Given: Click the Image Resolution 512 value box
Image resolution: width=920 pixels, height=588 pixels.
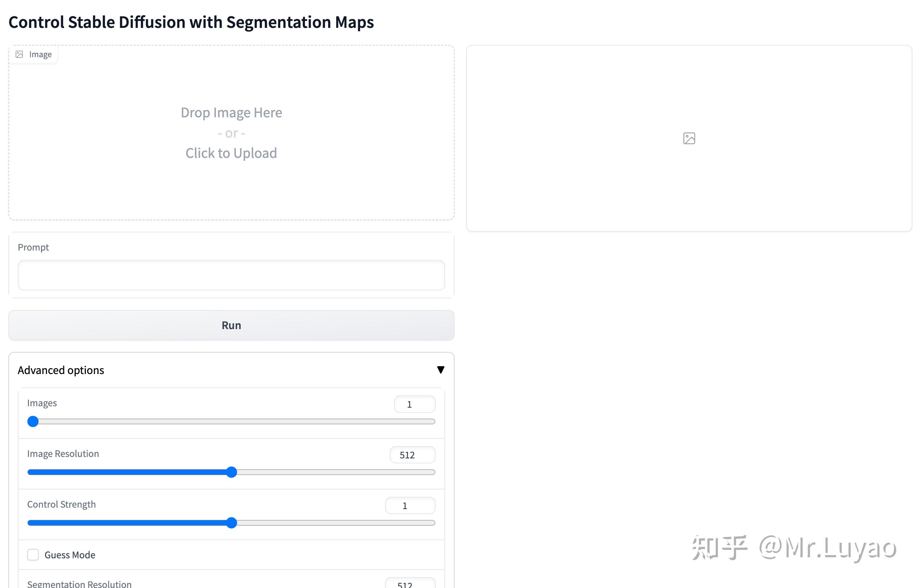Looking at the screenshot, I should tap(412, 455).
